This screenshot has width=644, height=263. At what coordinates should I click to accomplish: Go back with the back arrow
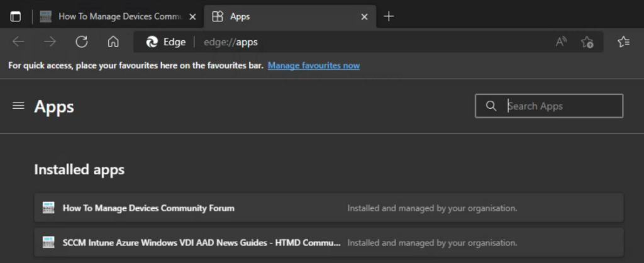[x=18, y=42]
